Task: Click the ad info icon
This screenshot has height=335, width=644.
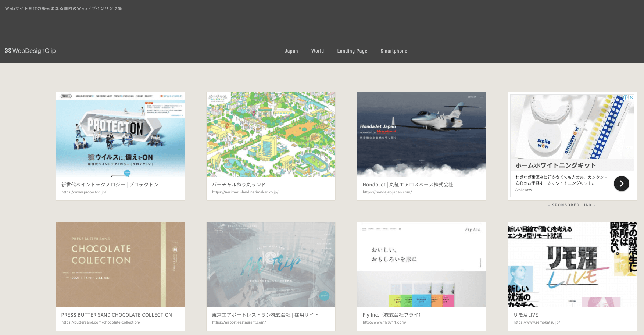Action: [x=625, y=97]
